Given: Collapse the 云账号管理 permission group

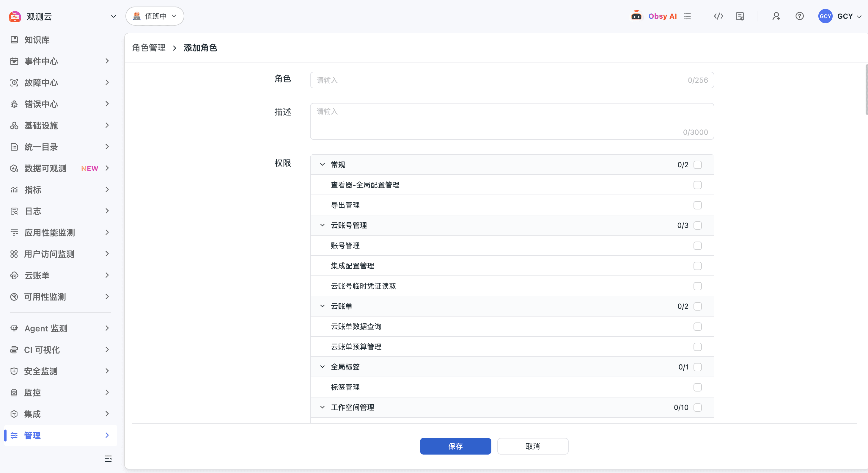Looking at the screenshot, I should (x=323, y=225).
